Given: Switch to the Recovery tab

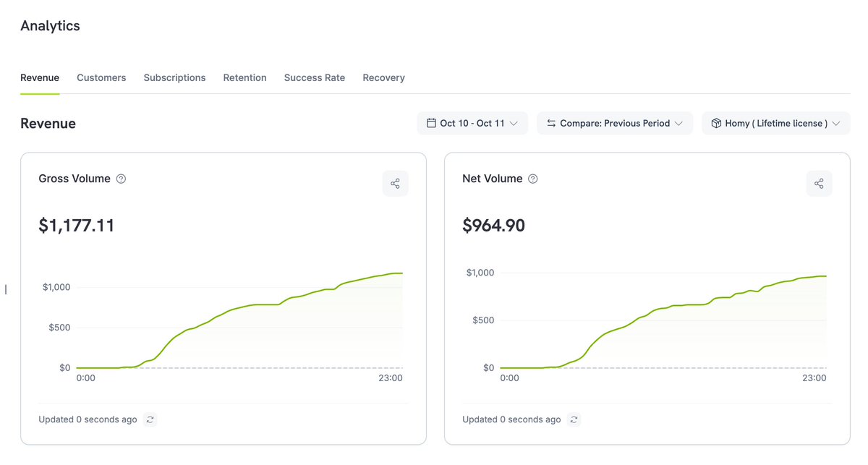Looking at the screenshot, I should 383,77.
